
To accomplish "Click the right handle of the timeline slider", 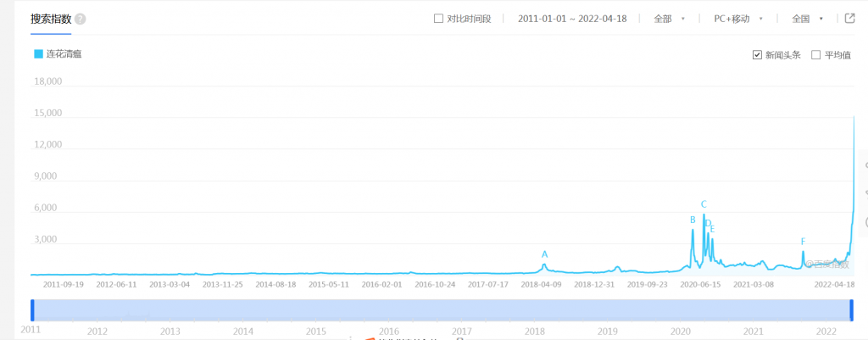I will (851, 310).
